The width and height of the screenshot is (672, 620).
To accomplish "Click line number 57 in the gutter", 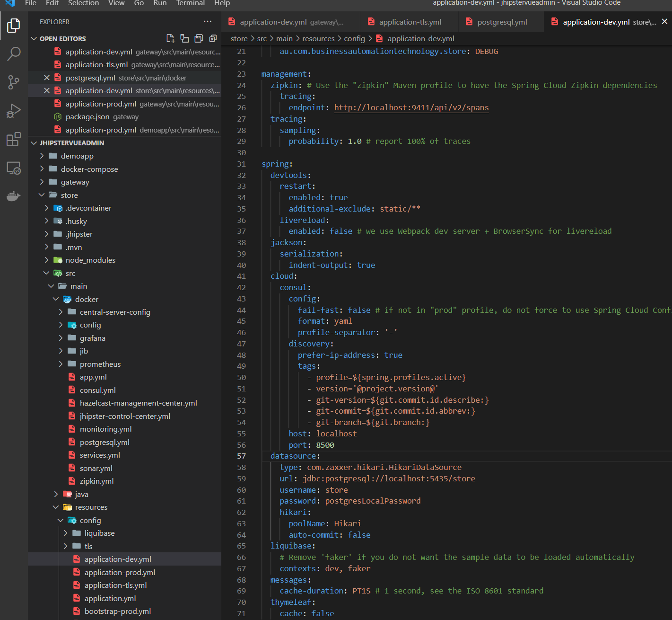I will 241,456.
